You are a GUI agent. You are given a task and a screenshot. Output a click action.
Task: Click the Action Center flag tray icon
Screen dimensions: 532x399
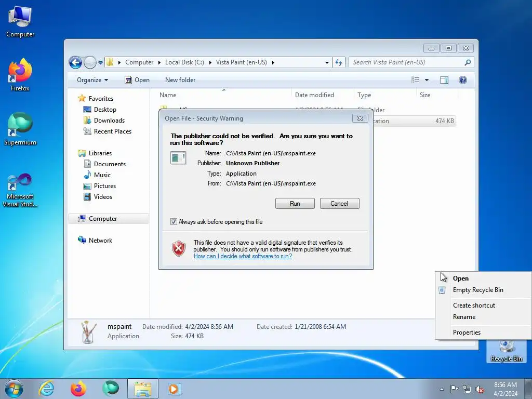tap(454, 389)
